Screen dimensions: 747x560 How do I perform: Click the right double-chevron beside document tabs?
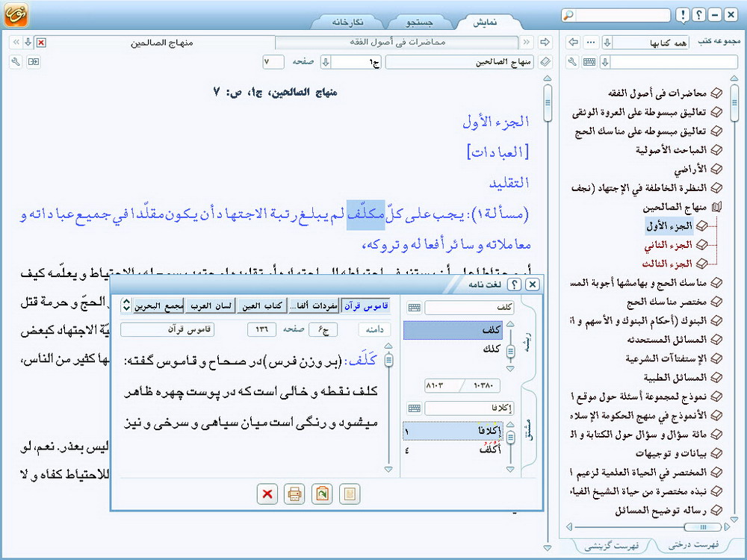coord(527,43)
